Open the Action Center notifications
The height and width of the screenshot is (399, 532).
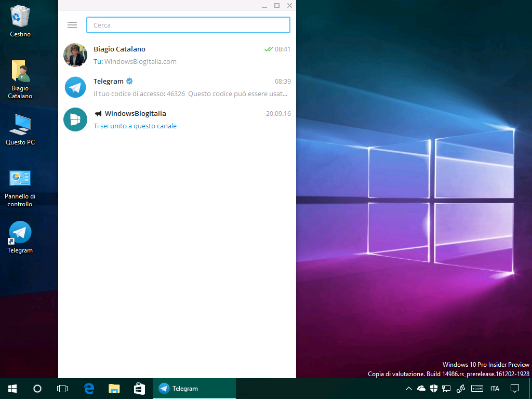pyautogui.click(x=515, y=389)
